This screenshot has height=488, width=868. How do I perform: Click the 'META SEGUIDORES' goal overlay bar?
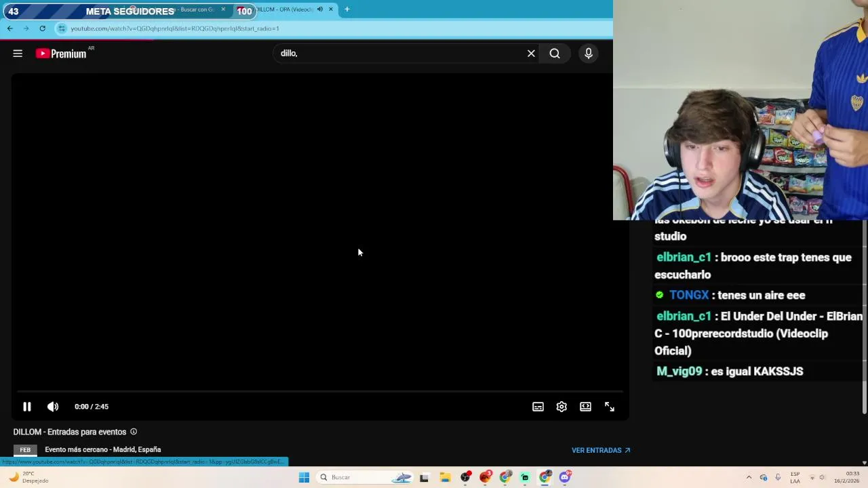pos(129,11)
